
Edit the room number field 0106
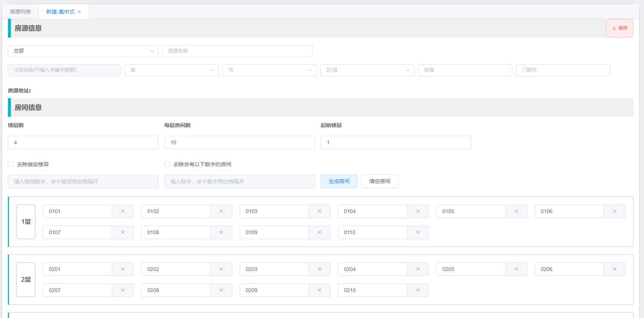click(569, 211)
